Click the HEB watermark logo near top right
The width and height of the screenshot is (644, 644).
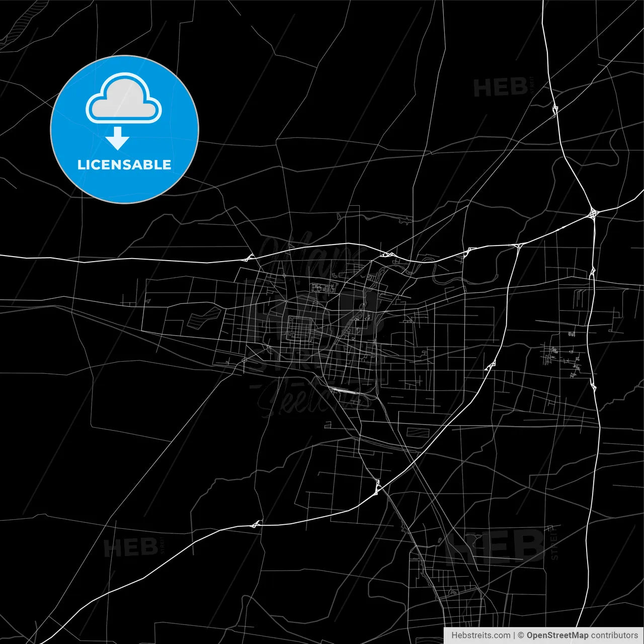point(501,87)
